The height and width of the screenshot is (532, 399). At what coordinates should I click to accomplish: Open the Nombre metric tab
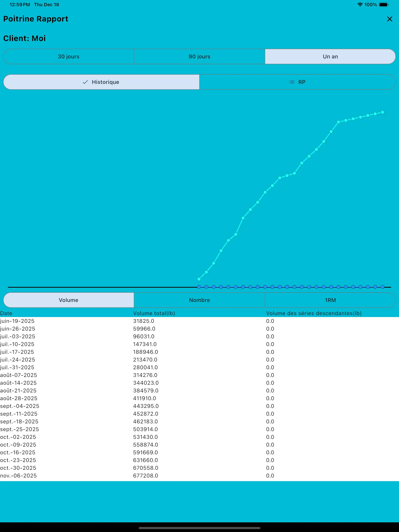tap(199, 300)
